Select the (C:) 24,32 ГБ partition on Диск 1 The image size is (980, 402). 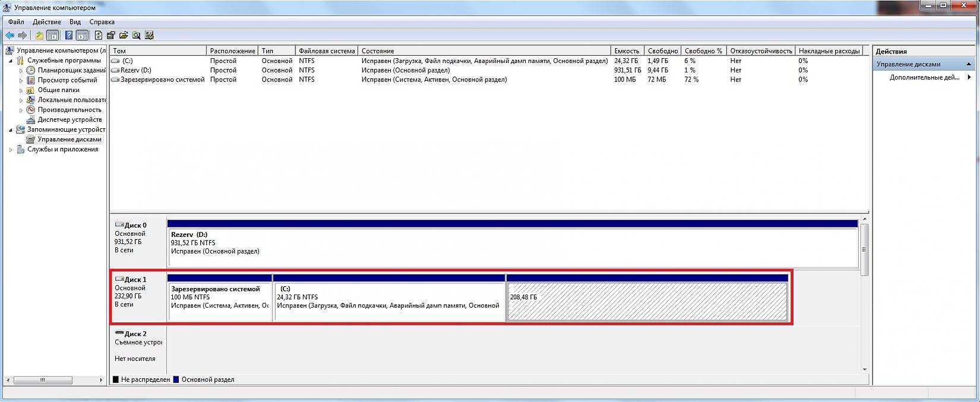(x=389, y=297)
